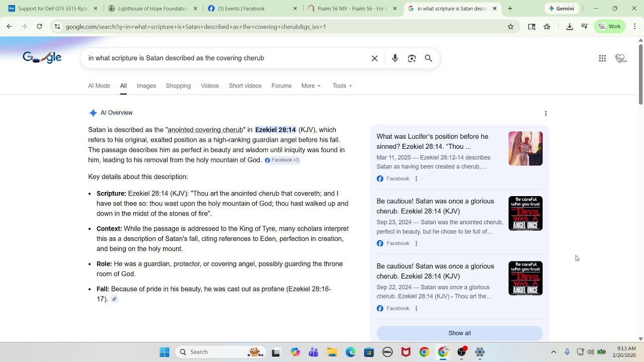This screenshot has width=644, height=362.
Task: Select the Videos search tab
Action: 210,86
